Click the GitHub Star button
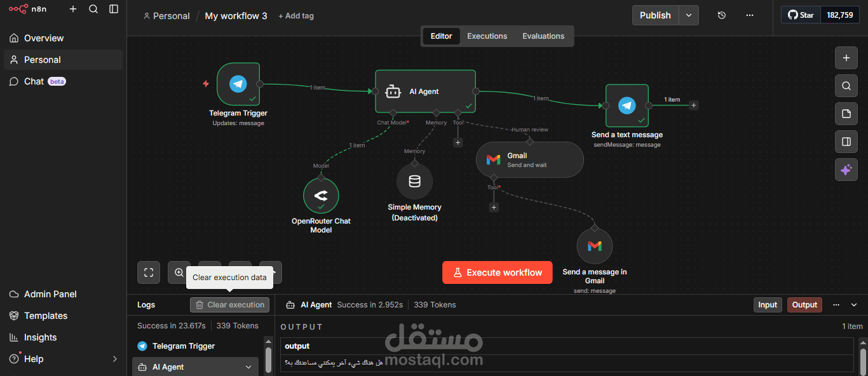Viewport: 868px width, 376px height. point(801,15)
